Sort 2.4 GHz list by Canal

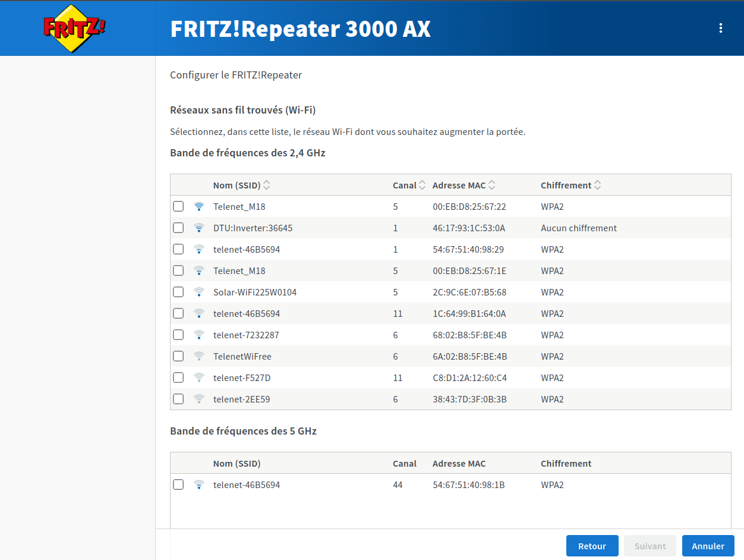409,185
